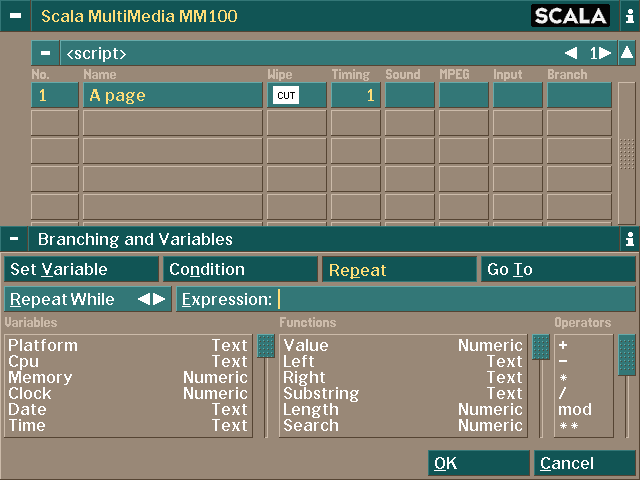
Task: Cycle the Repeat While selector forward
Action: coord(159,299)
